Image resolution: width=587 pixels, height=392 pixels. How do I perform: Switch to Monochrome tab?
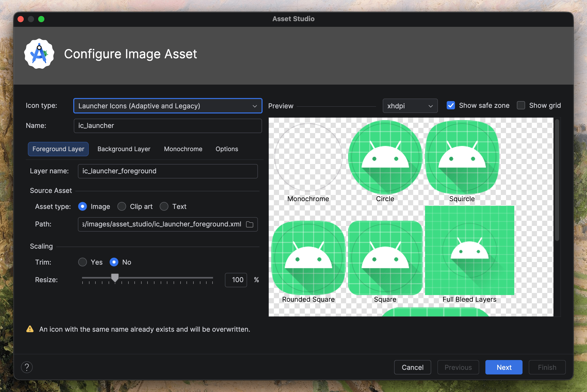[183, 149]
